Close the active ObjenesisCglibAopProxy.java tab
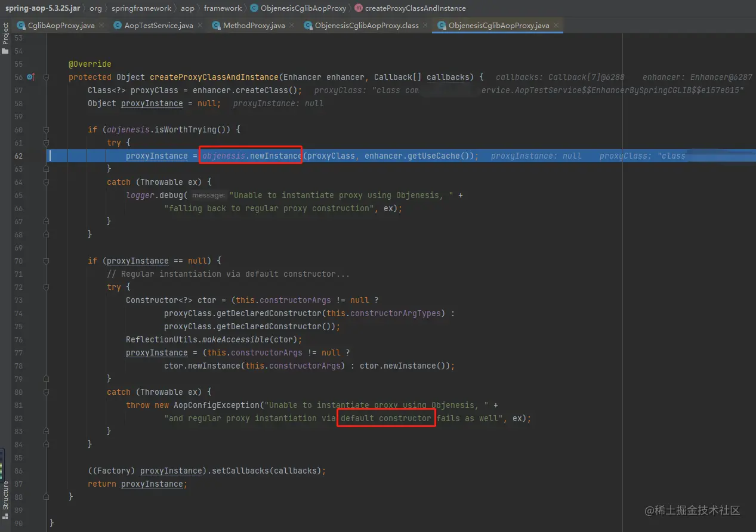Image resolution: width=756 pixels, height=532 pixels. [x=556, y=25]
